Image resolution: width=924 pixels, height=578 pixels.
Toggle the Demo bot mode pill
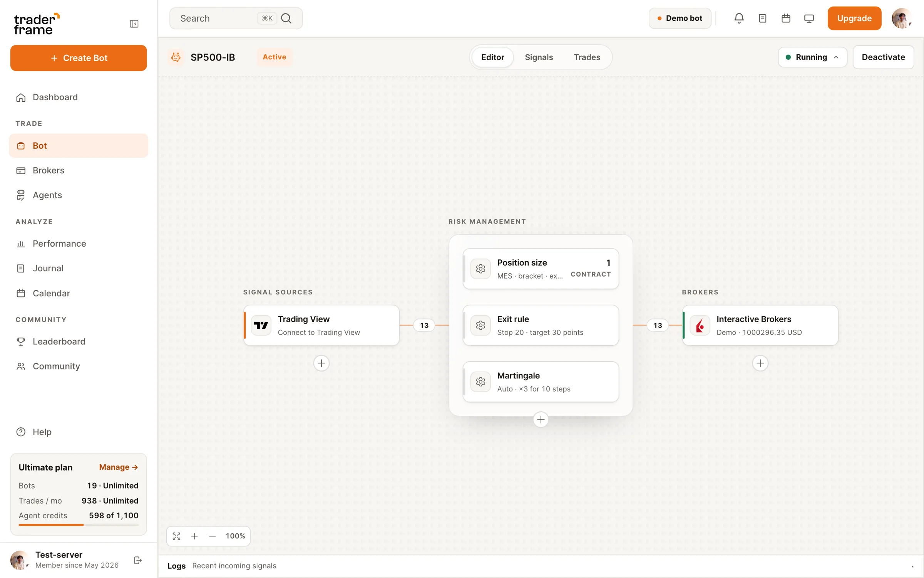(680, 18)
